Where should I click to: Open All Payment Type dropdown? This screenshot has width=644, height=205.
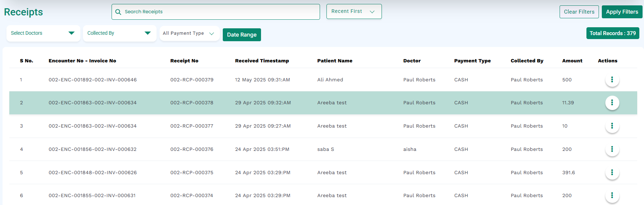pyautogui.click(x=190, y=33)
